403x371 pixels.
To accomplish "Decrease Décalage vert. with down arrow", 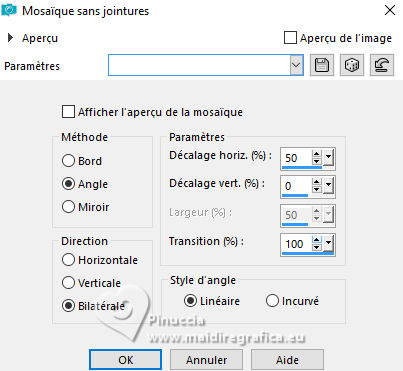I will pyautogui.click(x=316, y=190).
